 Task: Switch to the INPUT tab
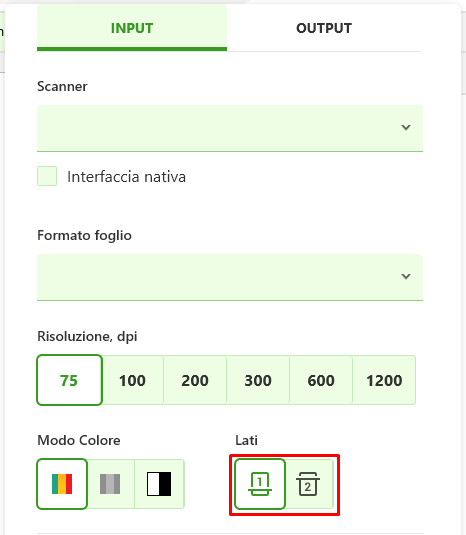pos(132,28)
